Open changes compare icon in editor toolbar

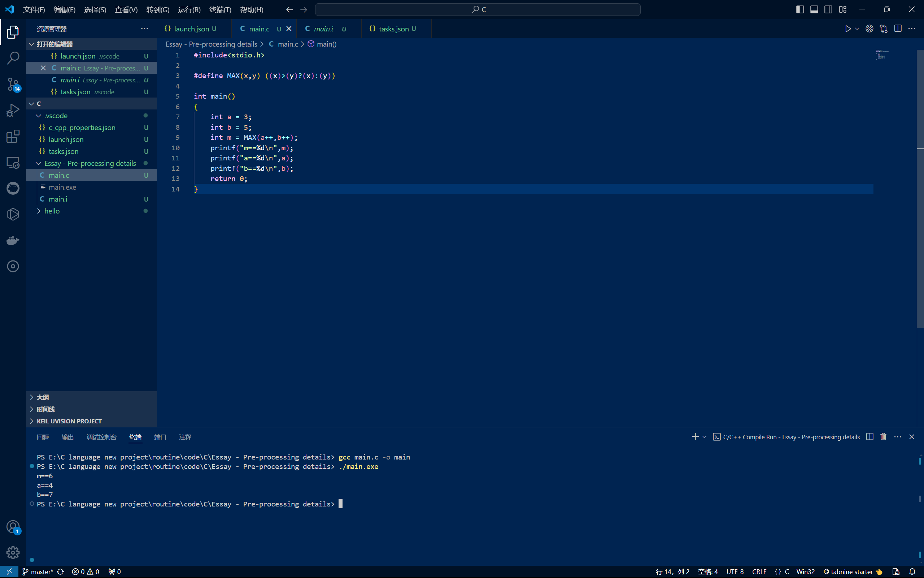click(x=884, y=29)
